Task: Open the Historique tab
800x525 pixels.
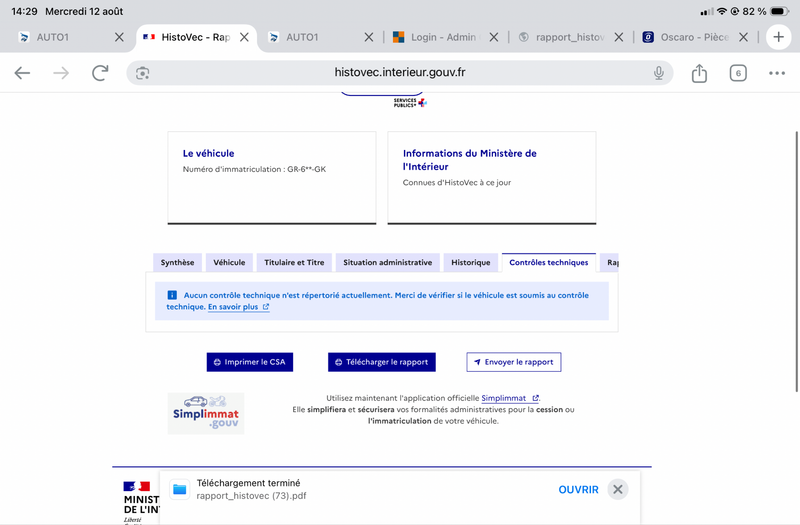Action: (x=470, y=262)
